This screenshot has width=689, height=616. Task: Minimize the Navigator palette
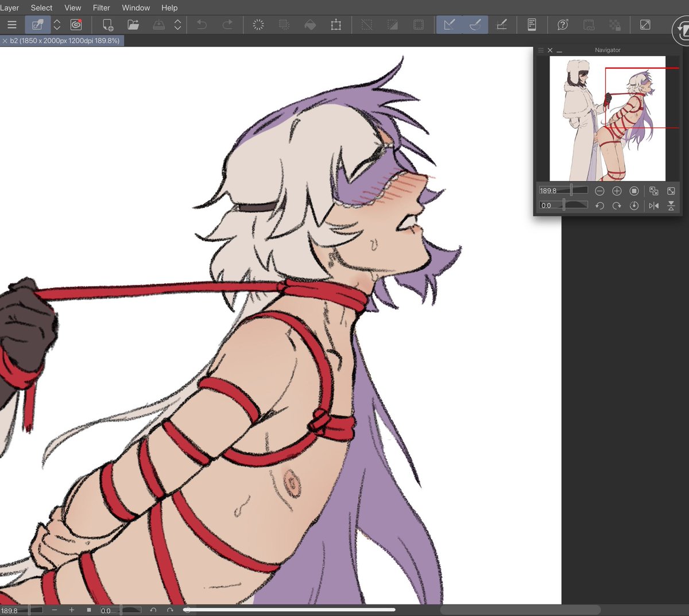tap(559, 51)
